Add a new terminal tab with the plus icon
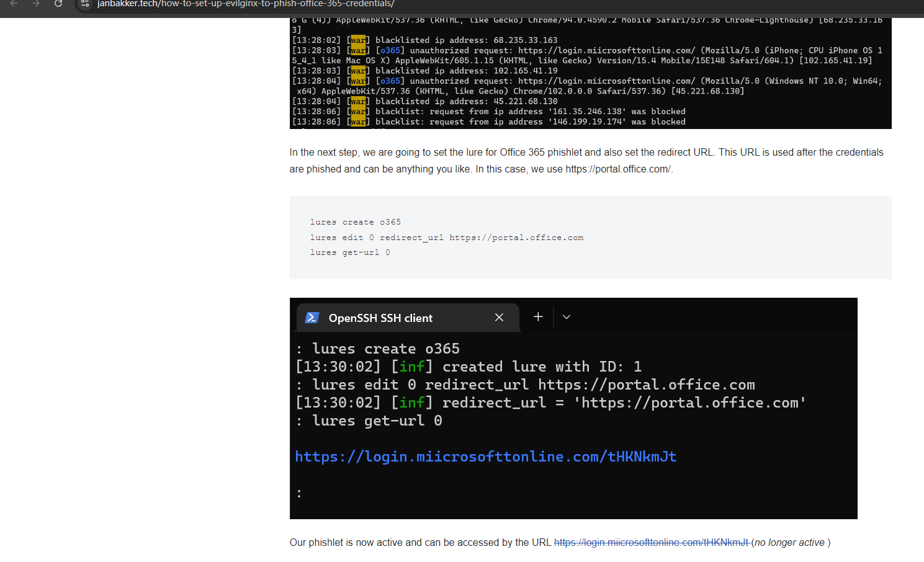924x562 pixels. [538, 317]
